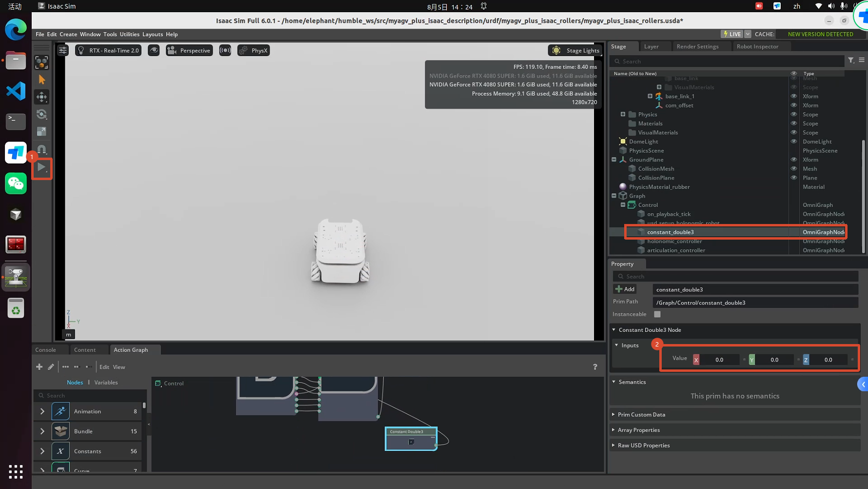Add node with plus icon in Action Graph

coord(39,367)
